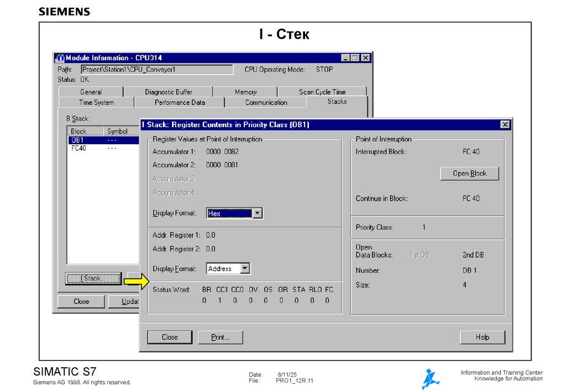Close the Module Information window with X
The image size is (566, 392).
tap(365, 58)
